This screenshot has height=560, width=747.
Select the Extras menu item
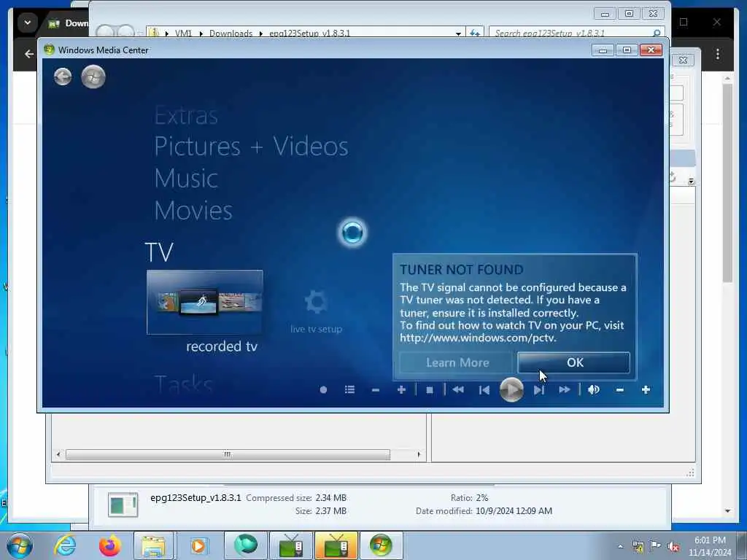pos(186,116)
